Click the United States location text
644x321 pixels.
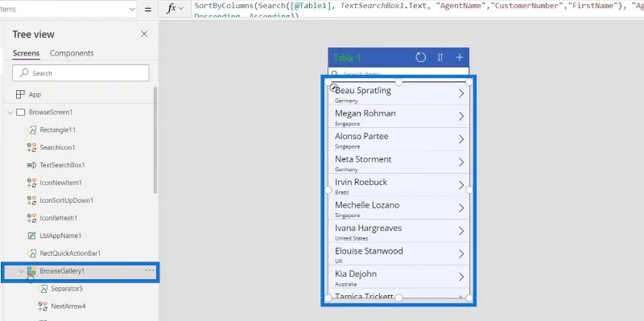coord(352,238)
